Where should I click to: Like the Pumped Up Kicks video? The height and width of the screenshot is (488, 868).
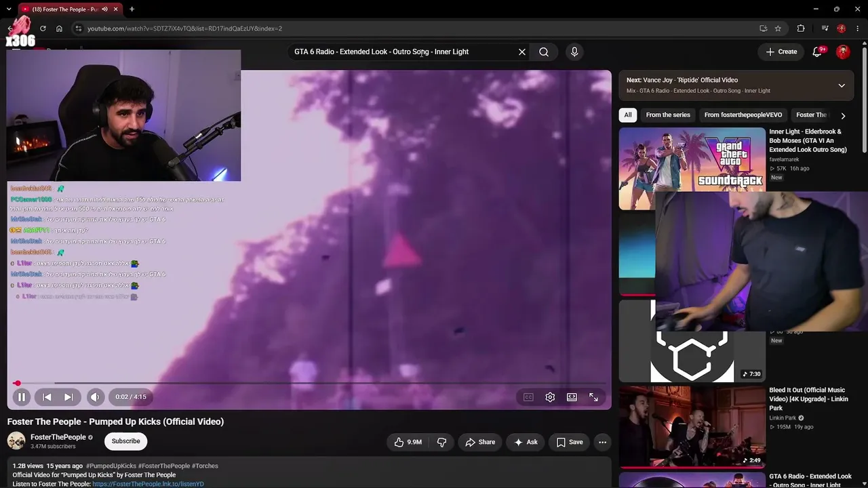coord(408,442)
